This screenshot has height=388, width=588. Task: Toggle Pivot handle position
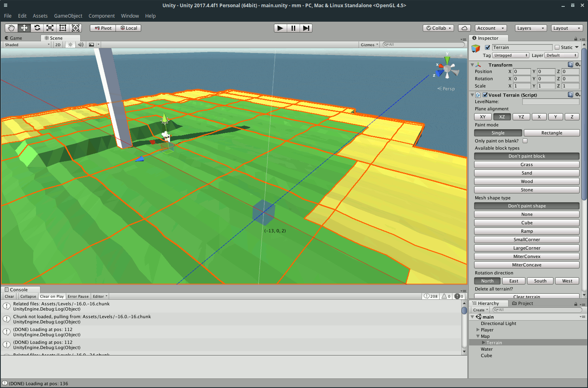click(x=103, y=28)
